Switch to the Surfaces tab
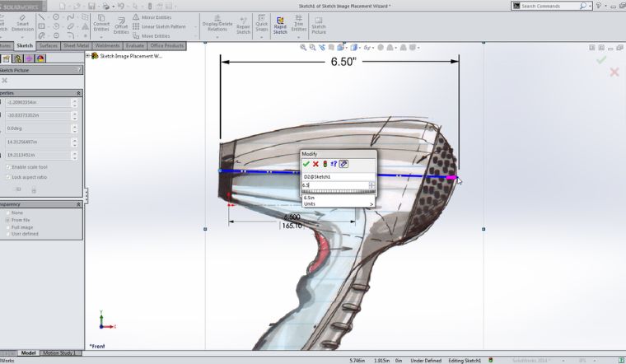 coord(49,45)
